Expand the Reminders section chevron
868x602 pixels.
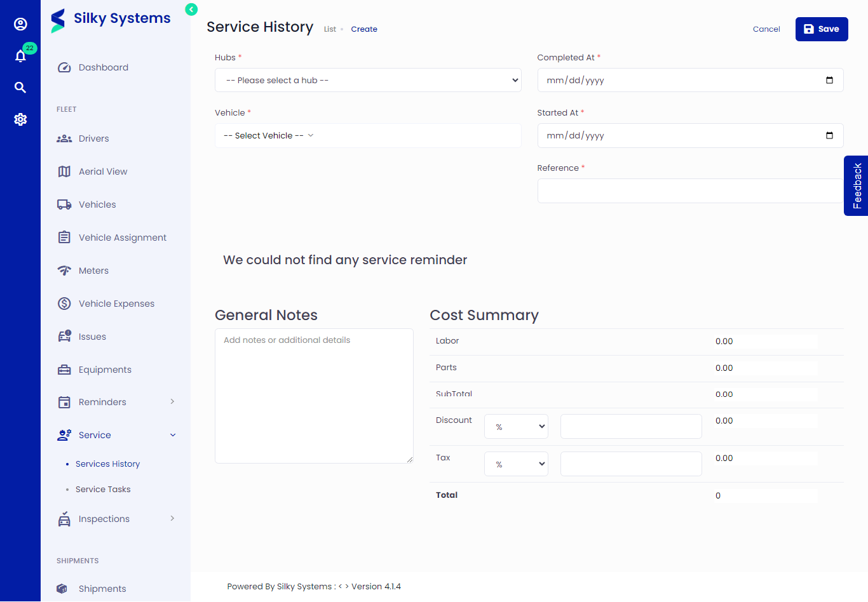coord(171,401)
